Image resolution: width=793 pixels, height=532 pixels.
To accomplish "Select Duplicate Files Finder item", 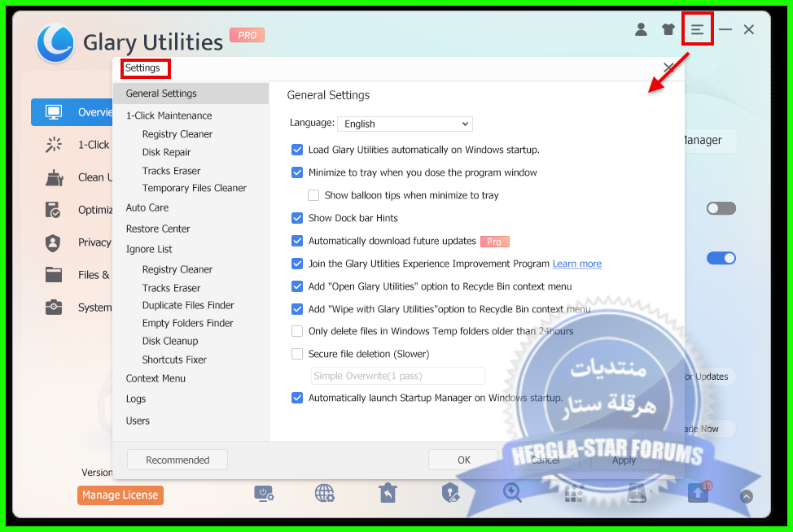I will (188, 305).
